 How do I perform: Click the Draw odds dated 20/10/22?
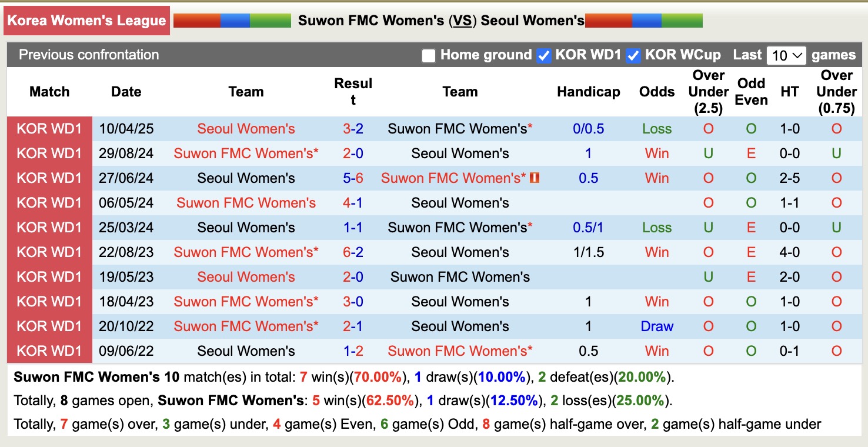[x=656, y=326]
